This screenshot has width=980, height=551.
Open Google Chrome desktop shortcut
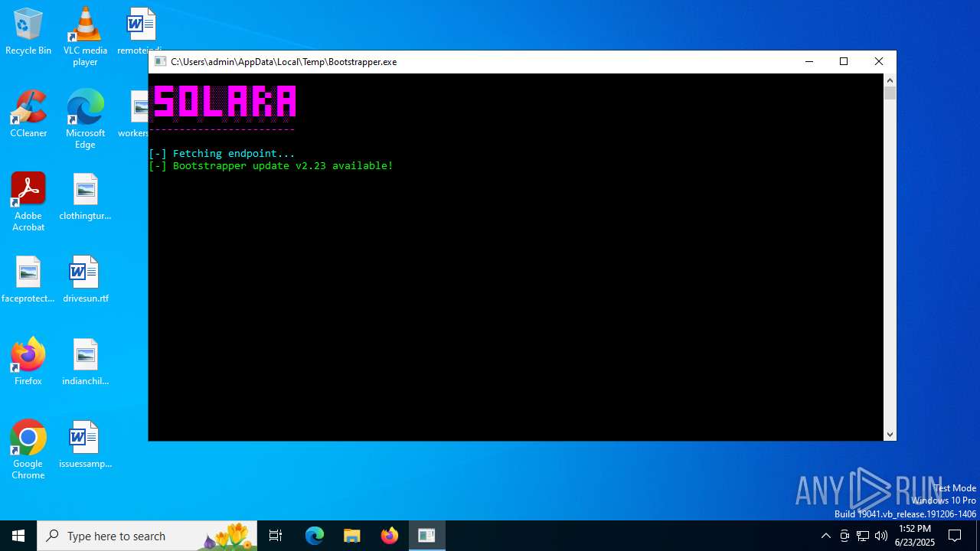(28, 449)
